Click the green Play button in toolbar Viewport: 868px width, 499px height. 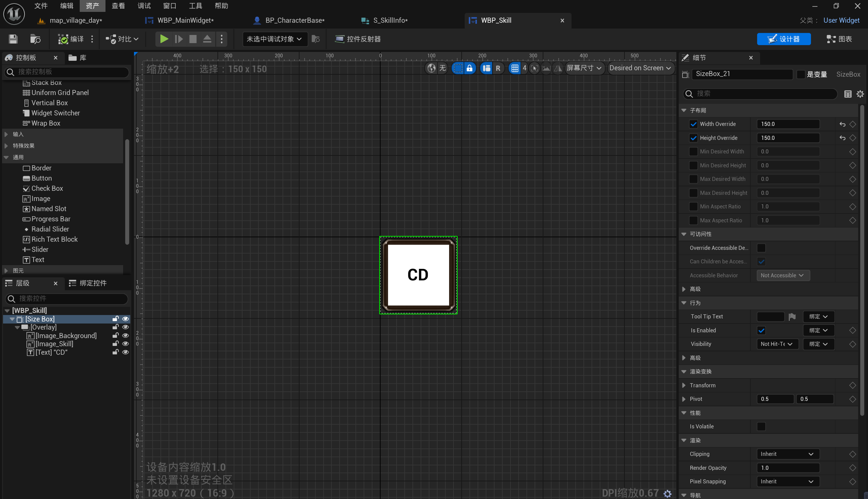coord(164,39)
